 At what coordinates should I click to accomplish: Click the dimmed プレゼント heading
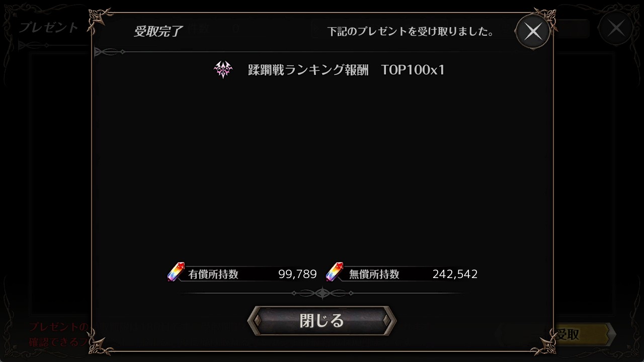click(49, 27)
